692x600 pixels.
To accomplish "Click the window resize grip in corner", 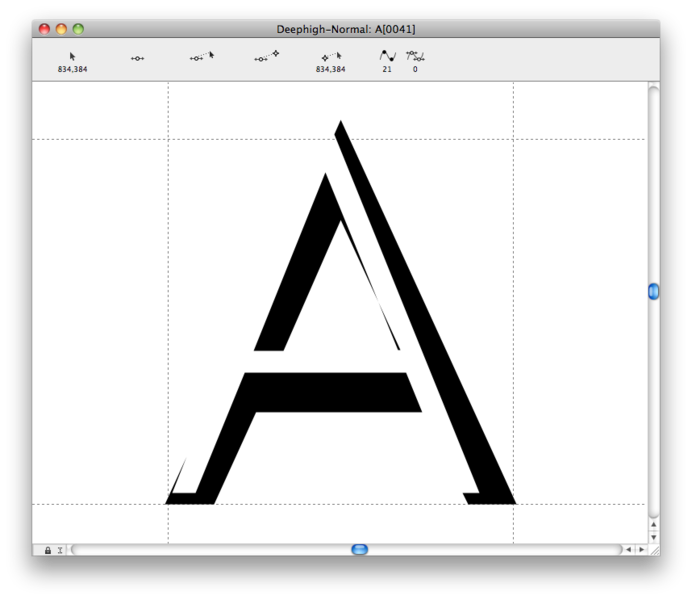I will point(654,550).
